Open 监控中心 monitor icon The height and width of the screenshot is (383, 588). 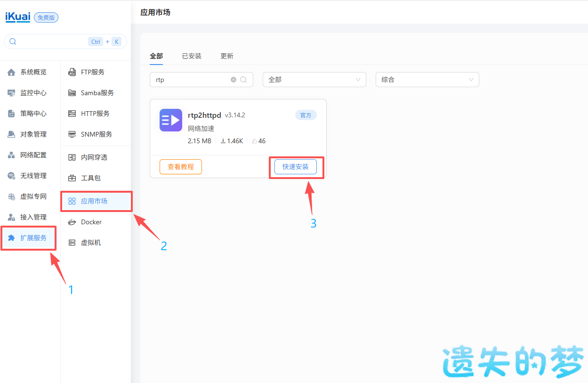click(11, 93)
